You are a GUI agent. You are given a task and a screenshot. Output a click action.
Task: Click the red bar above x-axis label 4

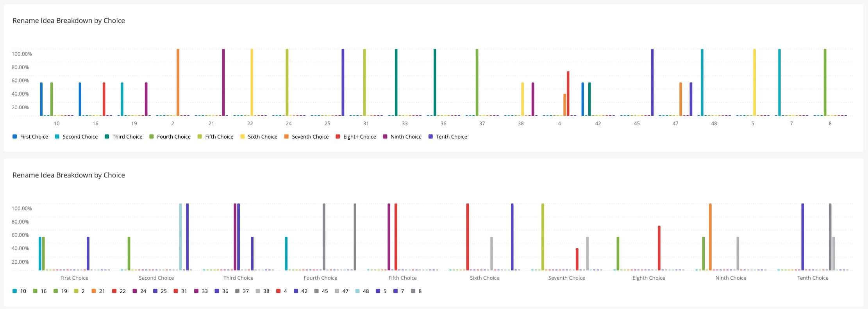[x=568, y=94]
